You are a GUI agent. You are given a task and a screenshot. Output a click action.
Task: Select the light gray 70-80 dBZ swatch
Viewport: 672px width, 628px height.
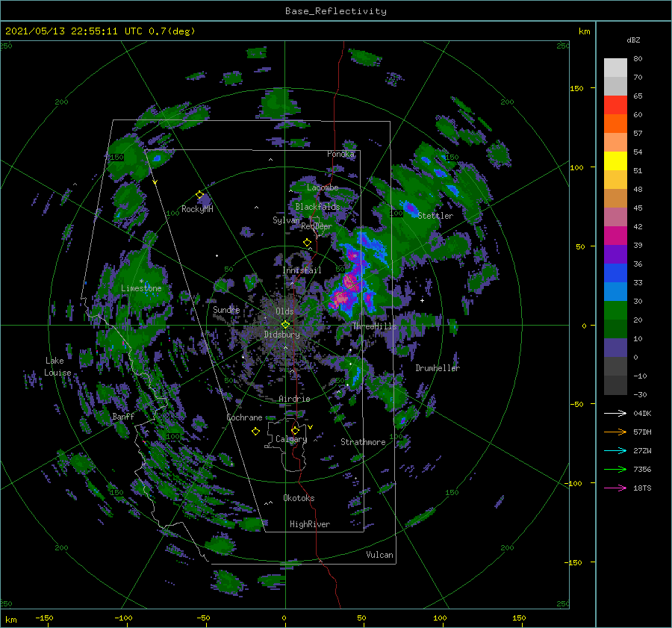[x=615, y=68]
